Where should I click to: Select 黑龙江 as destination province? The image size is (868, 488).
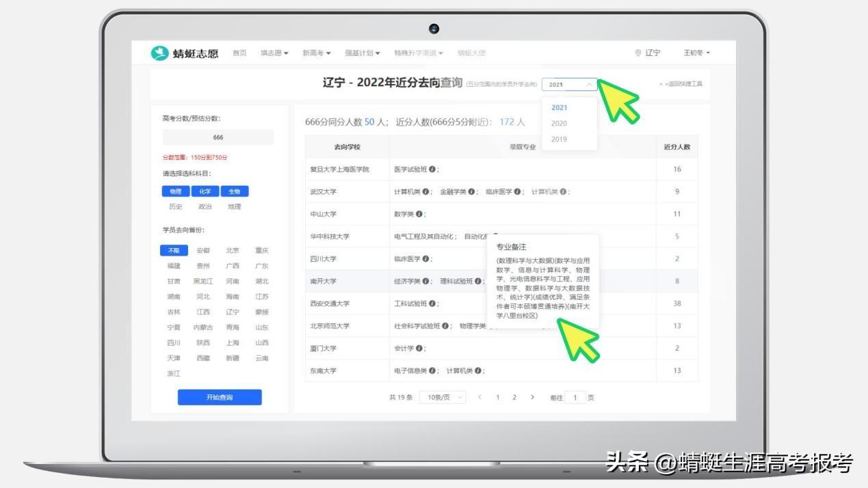coord(203,282)
